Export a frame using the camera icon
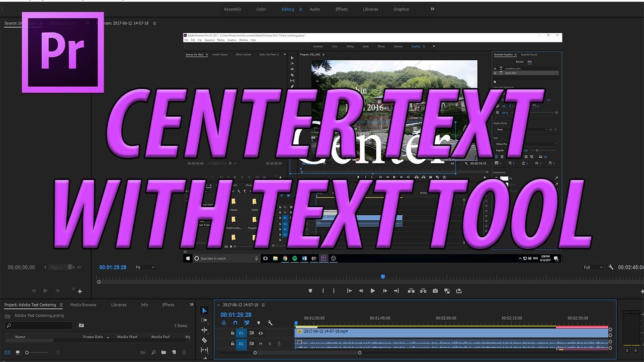The width and height of the screenshot is (644, 362). [x=435, y=291]
